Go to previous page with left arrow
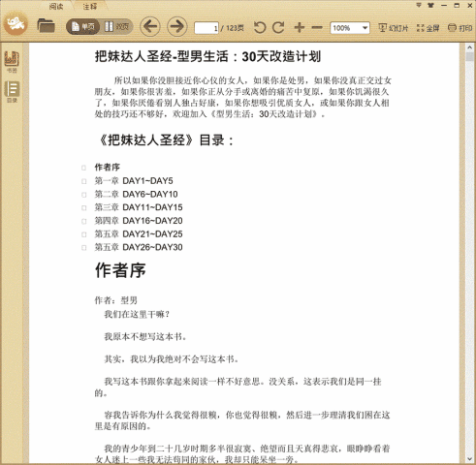 150,27
